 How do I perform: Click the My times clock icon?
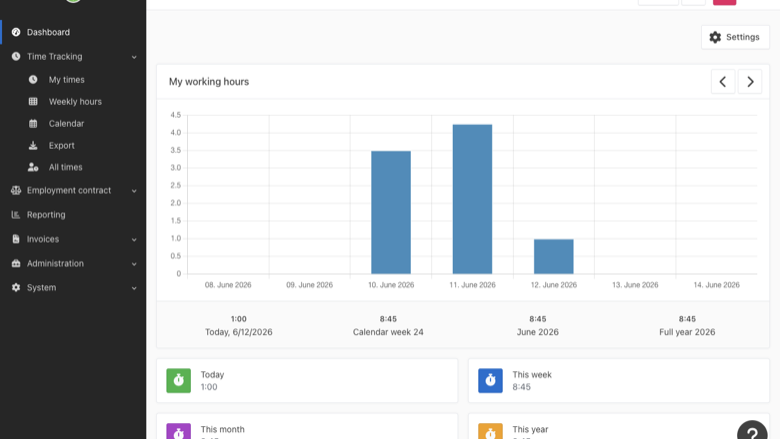coord(33,80)
